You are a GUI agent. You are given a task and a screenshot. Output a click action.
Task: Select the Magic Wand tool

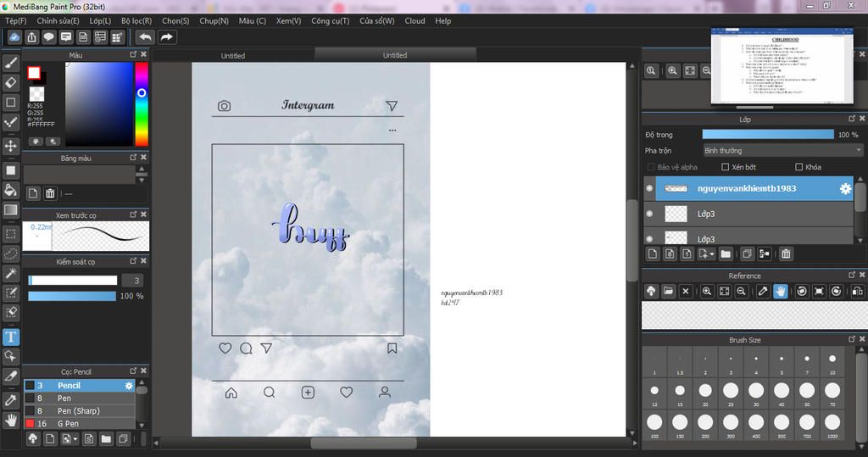[10, 273]
